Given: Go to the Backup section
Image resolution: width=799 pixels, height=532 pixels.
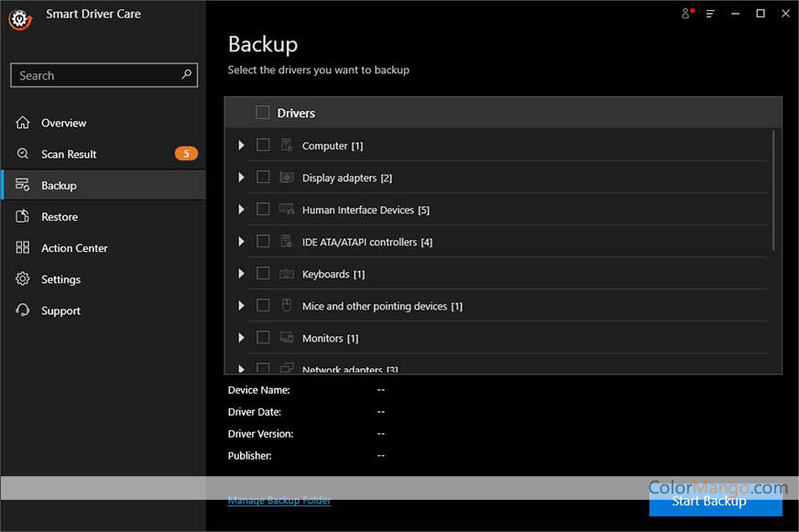Looking at the screenshot, I should [x=59, y=186].
